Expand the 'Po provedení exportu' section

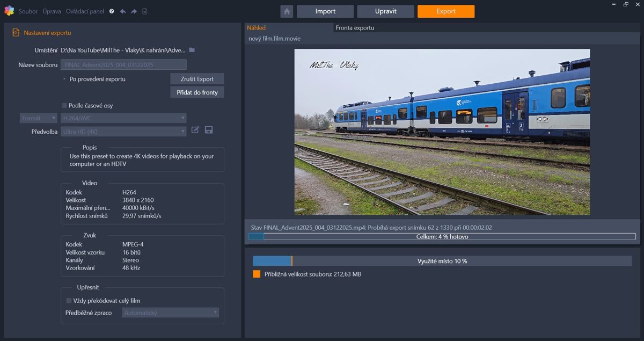click(x=64, y=79)
